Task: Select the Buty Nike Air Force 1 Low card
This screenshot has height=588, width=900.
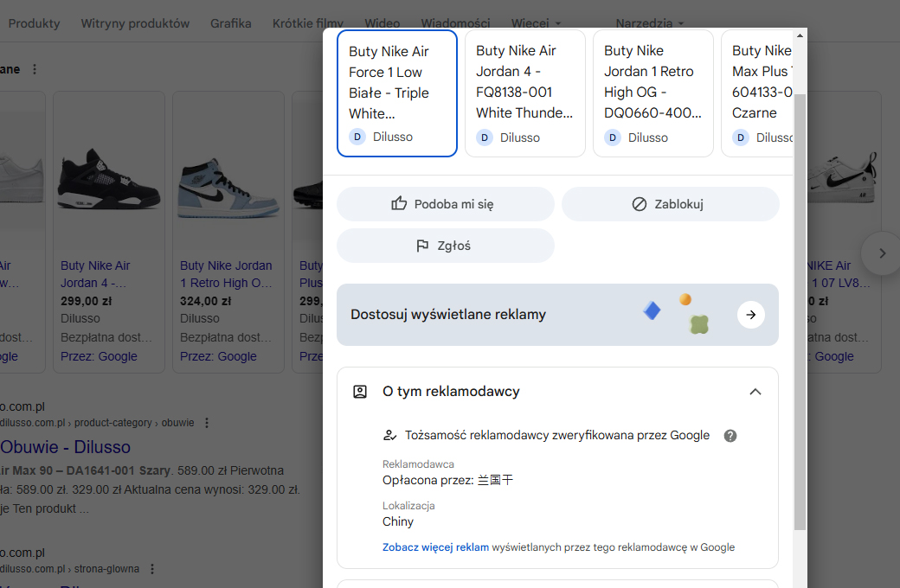Action: click(x=396, y=93)
